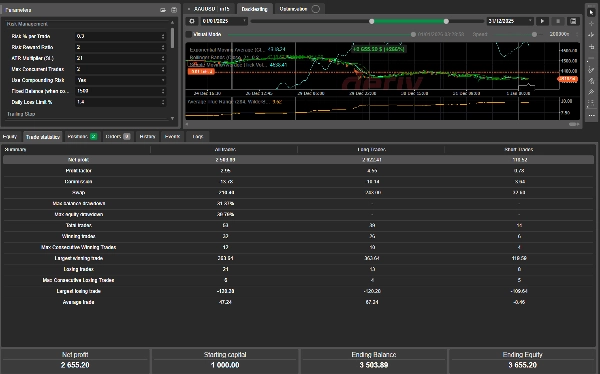The image size is (600, 374).
Task: Collapse the Risk Management parameter group
Action: (x=27, y=24)
